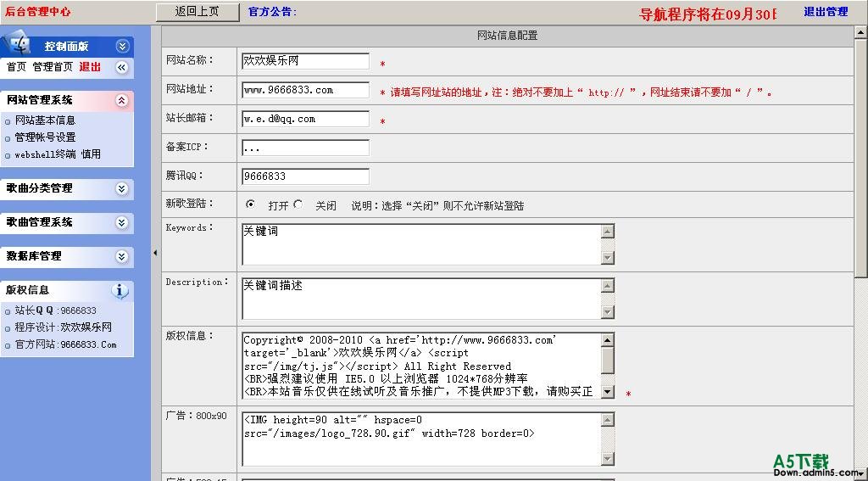Click 版权信息 textarea scroll up arrow
This screenshot has height=481, width=868.
coord(608,340)
